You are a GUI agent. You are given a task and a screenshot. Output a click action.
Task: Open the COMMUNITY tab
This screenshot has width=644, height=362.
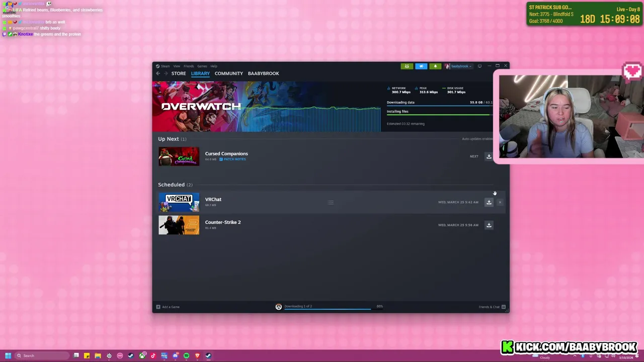[x=228, y=73]
